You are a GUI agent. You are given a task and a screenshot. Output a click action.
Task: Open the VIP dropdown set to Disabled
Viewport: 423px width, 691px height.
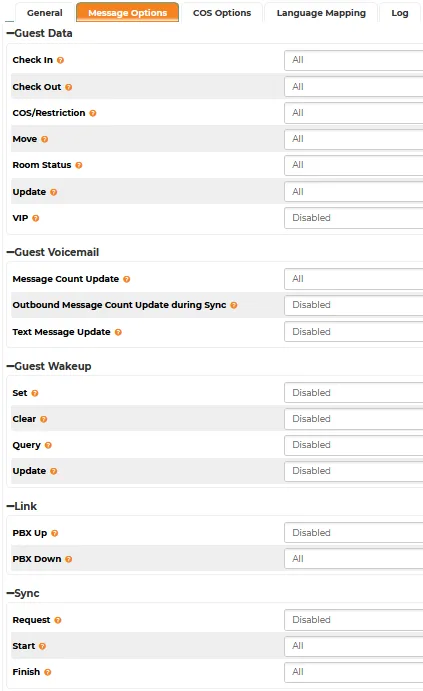354,218
